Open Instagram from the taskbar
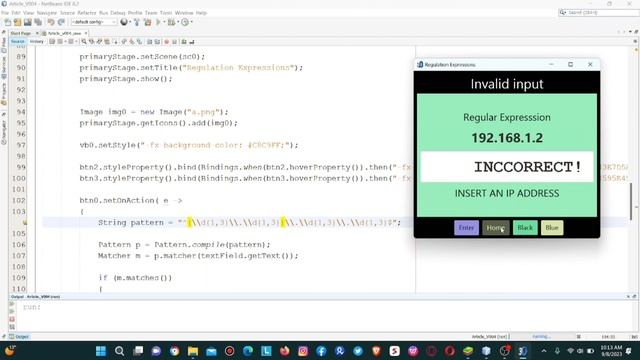The height and width of the screenshot is (360, 640). click(x=303, y=351)
